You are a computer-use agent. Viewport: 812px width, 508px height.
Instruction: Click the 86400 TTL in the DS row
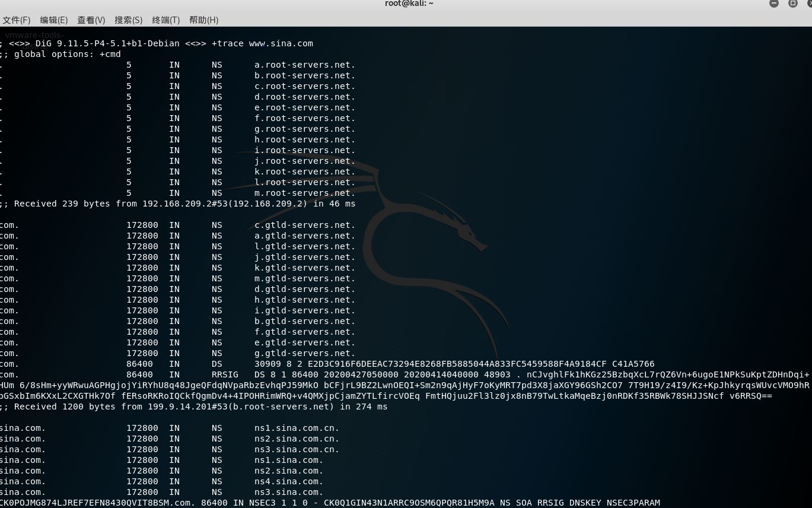tap(139, 364)
